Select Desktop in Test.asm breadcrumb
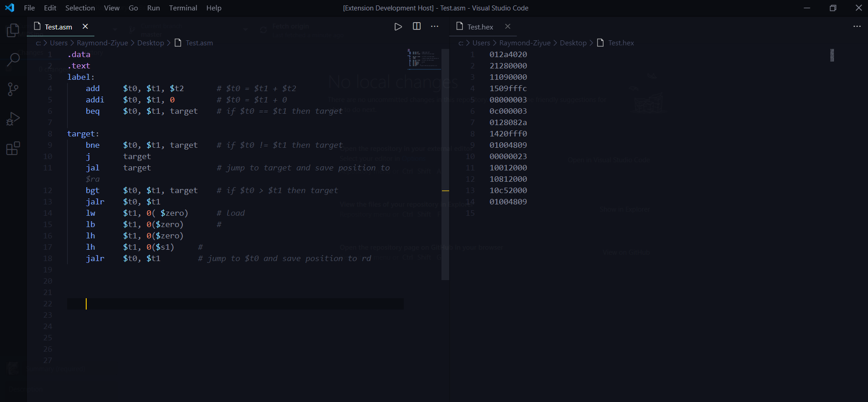Viewport: 868px width, 402px height. pos(151,43)
